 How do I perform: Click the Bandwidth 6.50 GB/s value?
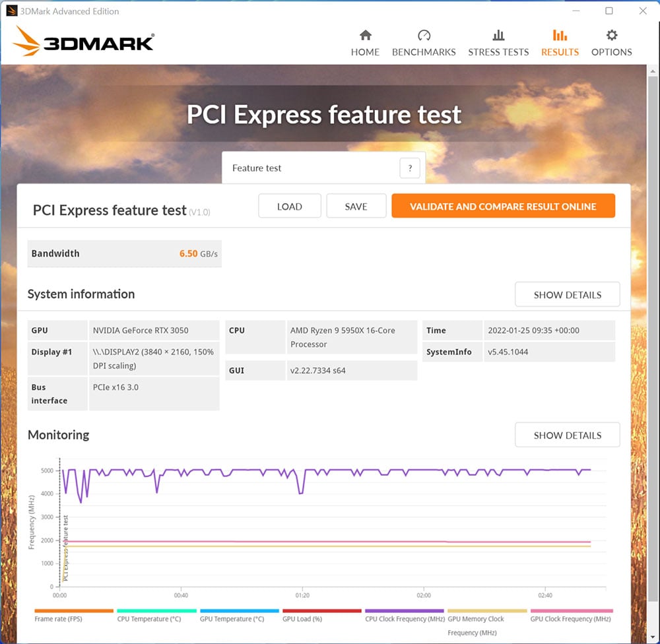tap(198, 254)
